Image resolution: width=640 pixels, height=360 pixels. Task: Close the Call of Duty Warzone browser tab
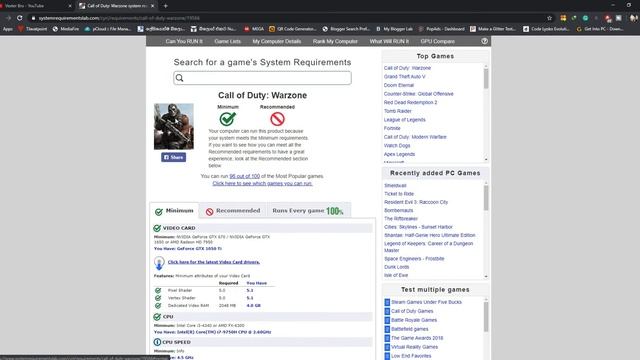(153, 6)
